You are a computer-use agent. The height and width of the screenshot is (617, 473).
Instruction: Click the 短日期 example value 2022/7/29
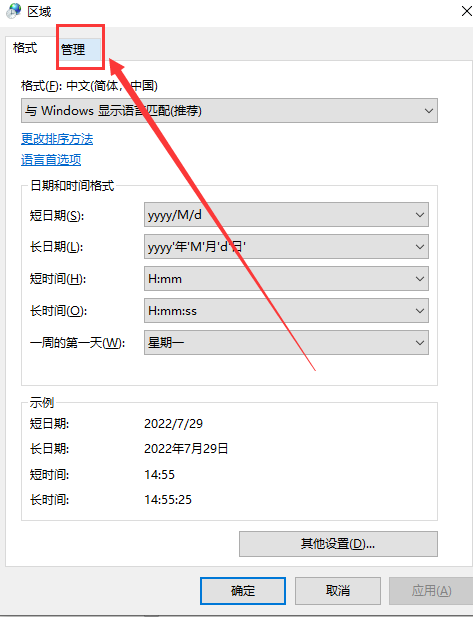tap(174, 424)
